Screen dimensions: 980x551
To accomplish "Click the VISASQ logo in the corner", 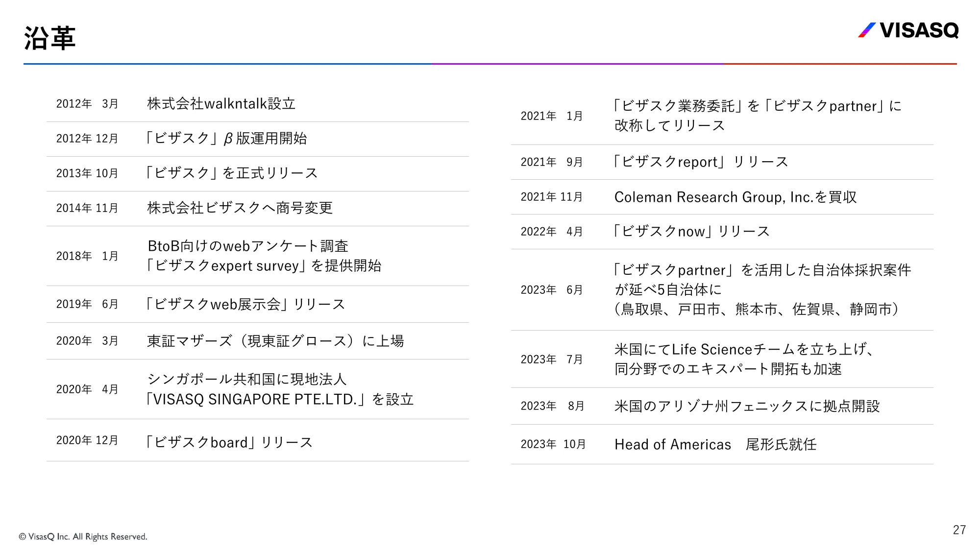I will coord(908,30).
